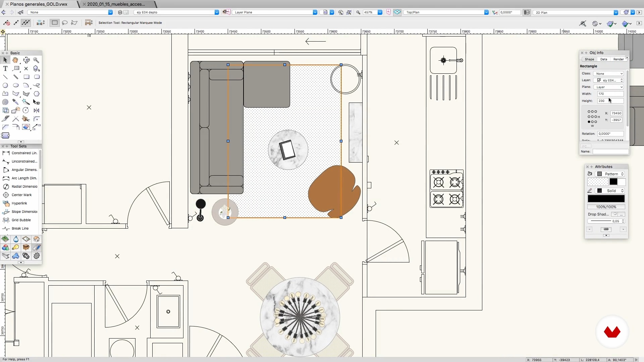Toggle Unrestricted Interactive Scaling mode

(x=26, y=22)
